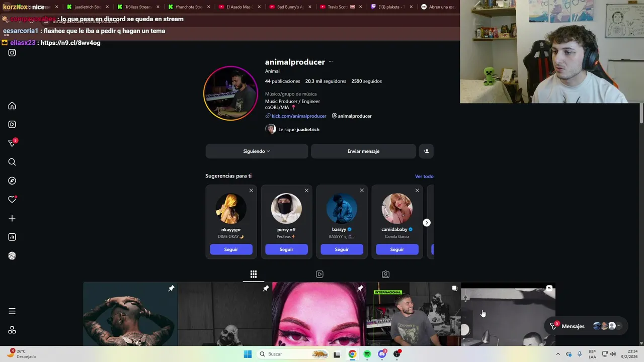The height and width of the screenshot is (362, 644).
Task: Open Discord from the taskbar
Action: point(382,354)
